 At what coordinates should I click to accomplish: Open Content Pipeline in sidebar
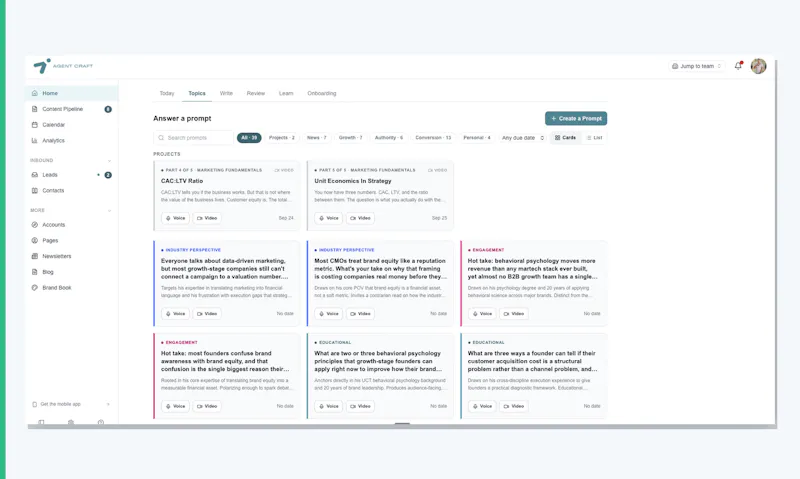point(71,109)
